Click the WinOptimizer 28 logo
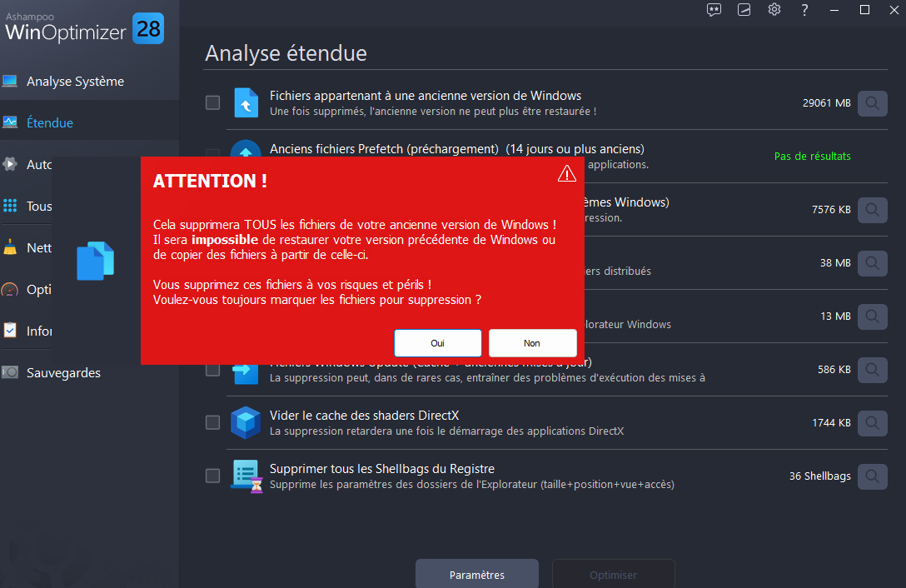 click(84, 28)
